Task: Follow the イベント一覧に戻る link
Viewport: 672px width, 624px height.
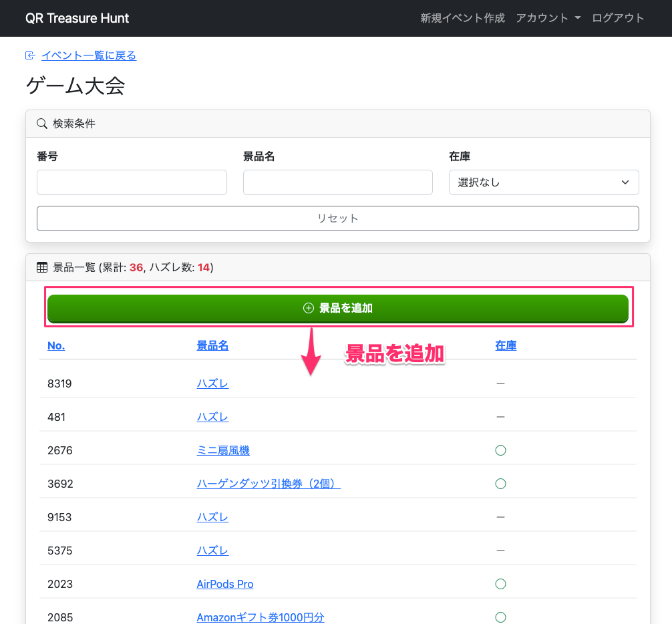Action: (89, 56)
